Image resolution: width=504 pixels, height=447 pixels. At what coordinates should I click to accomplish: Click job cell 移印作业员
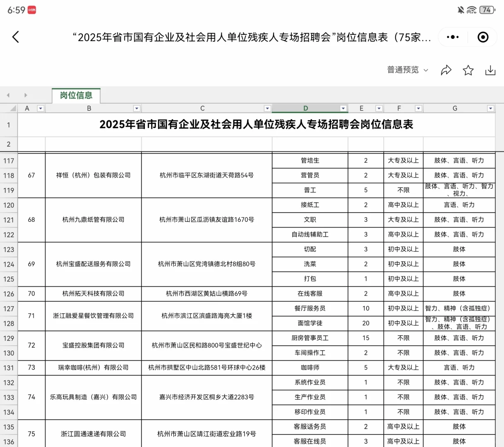tap(310, 412)
